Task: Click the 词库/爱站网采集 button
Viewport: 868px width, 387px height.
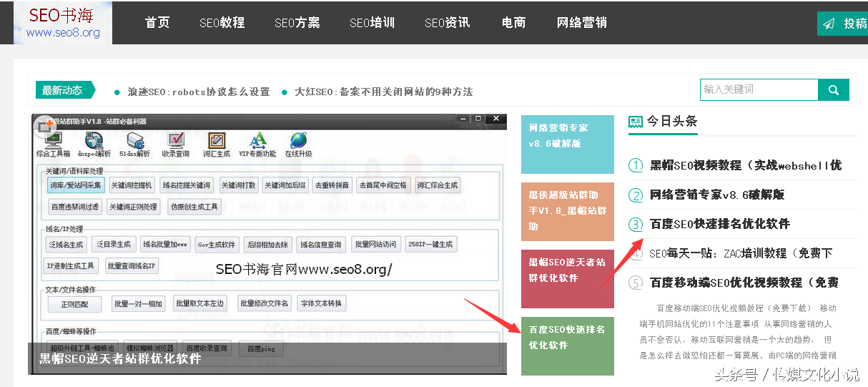Action: point(74,185)
